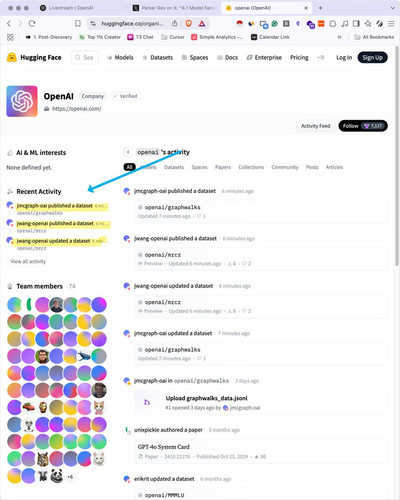The width and height of the screenshot is (400, 500).
Task: Expand the hidden bookmarks overflow chevron
Action: [339, 37]
